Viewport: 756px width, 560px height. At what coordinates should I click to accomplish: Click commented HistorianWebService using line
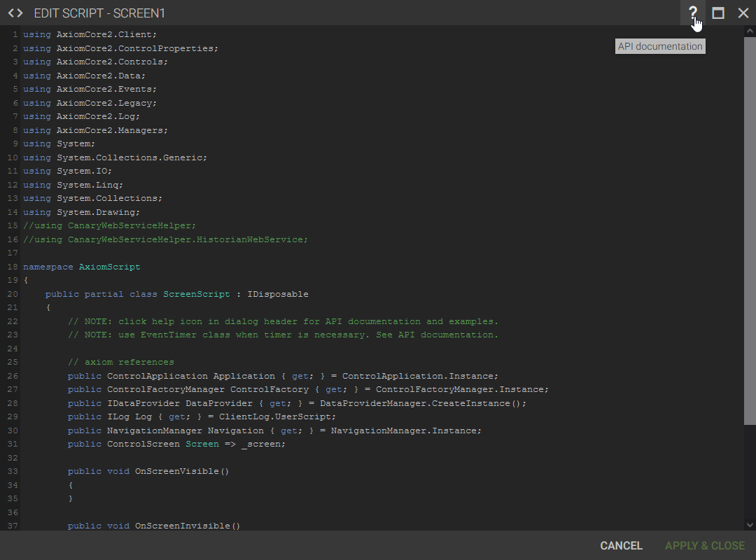[x=165, y=239]
